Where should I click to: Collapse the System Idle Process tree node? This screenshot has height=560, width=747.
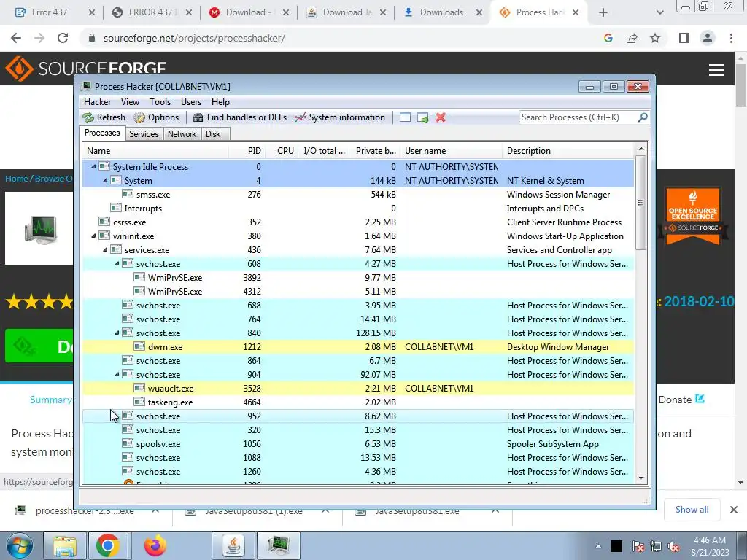94,167
